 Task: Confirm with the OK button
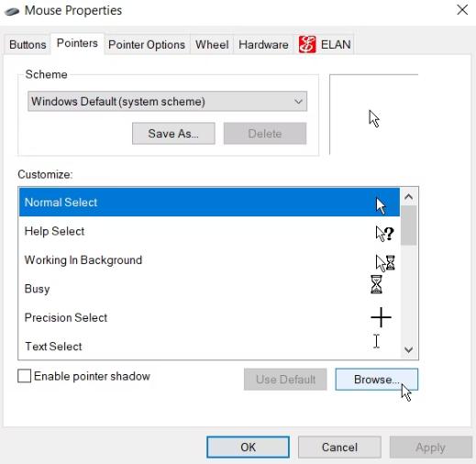[248, 447]
